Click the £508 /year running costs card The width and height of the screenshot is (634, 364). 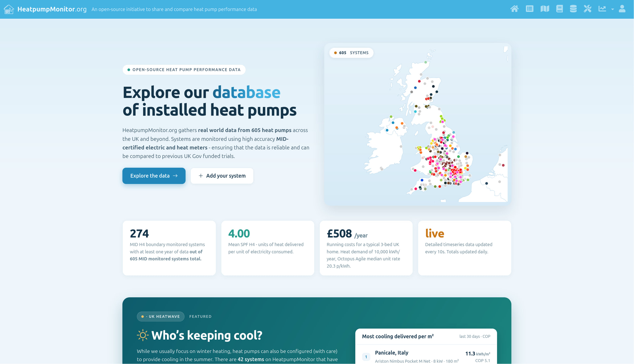[x=366, y=248]
